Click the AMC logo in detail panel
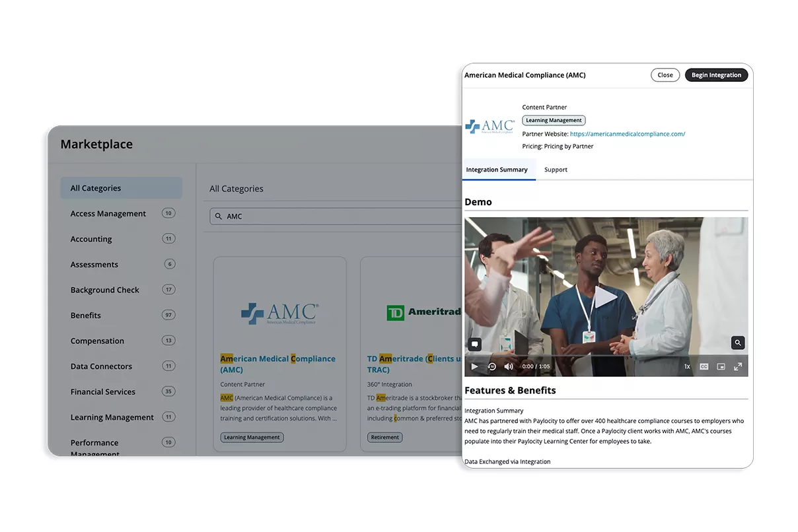The image size is (798, 532). point(490,126)
